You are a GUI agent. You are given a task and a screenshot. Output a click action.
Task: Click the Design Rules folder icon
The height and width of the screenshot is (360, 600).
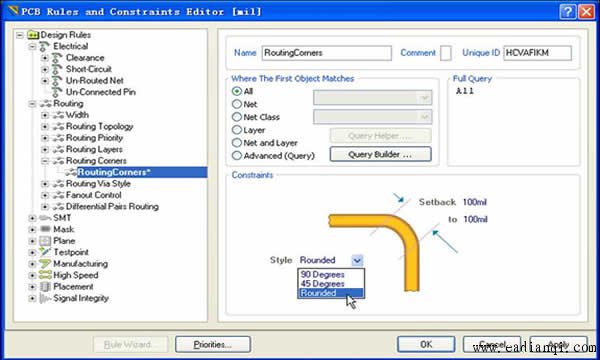33,35
